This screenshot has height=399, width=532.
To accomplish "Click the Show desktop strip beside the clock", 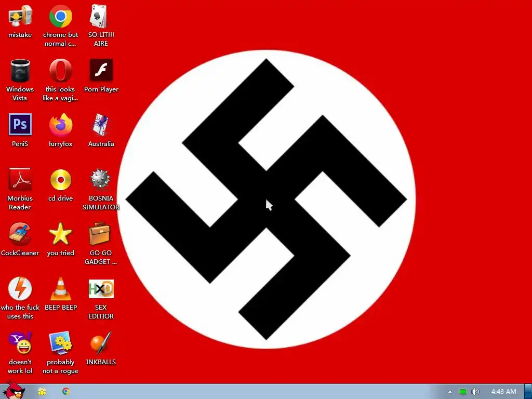I will 528,392.
